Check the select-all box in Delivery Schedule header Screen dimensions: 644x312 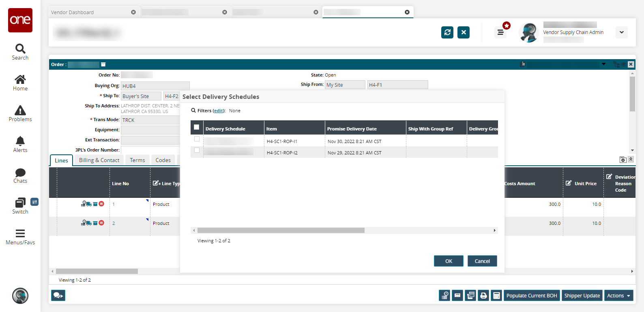click(x=197, y=127)
